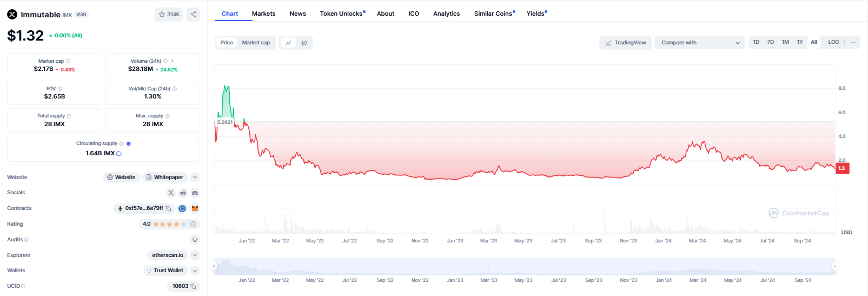Show the Circulating supply info icon
Viewport: 868px width, 296px height.
pyautogui.click(x=122, y=144)
